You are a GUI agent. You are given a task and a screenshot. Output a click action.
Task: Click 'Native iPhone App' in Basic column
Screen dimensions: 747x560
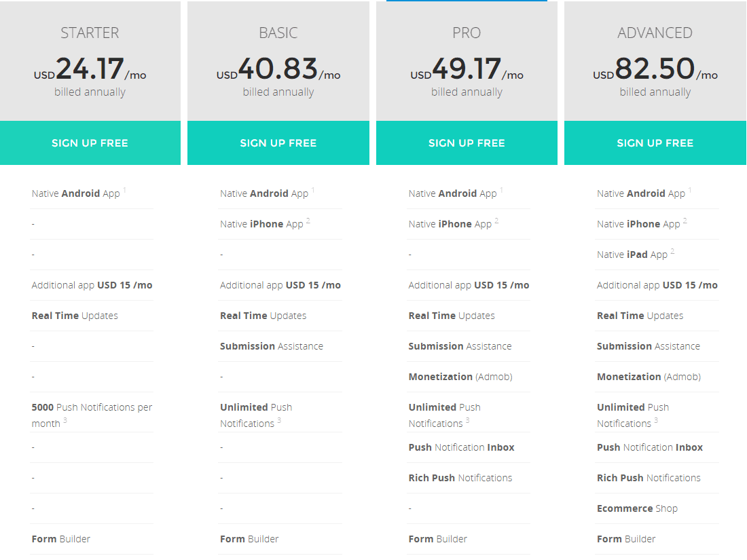click(x=261, y=224)
